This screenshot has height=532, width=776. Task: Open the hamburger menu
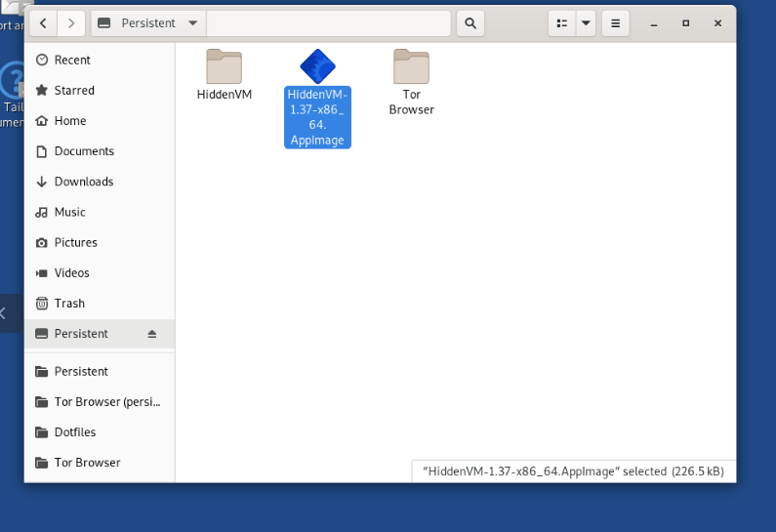(615, 23)
